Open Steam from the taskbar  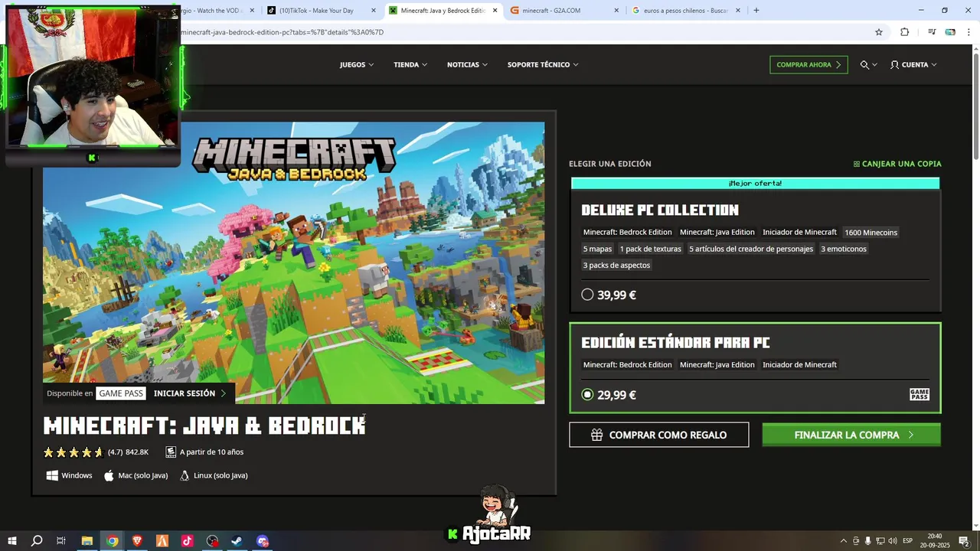click(x=237, y=541)
